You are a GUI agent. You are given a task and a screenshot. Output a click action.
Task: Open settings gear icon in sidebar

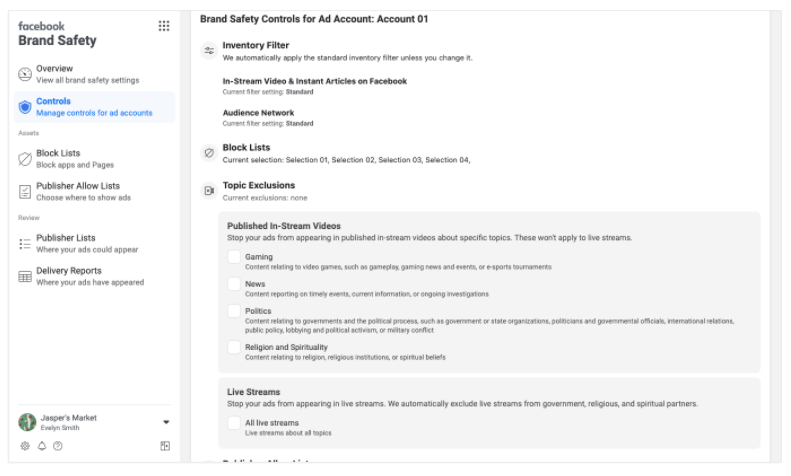click(x=25, y=446)
